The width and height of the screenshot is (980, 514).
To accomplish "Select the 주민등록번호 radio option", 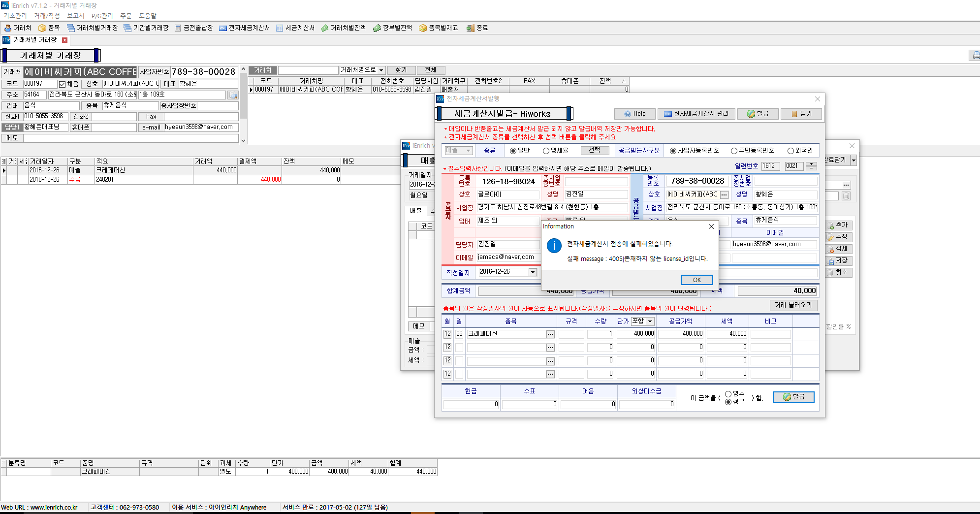I will pyautogui.click(x=734, y=151).
